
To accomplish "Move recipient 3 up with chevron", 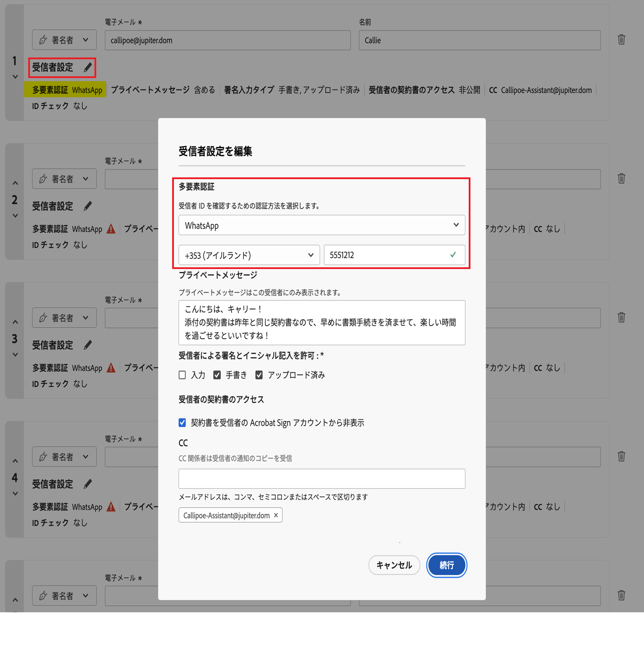I will click(15, 322).
